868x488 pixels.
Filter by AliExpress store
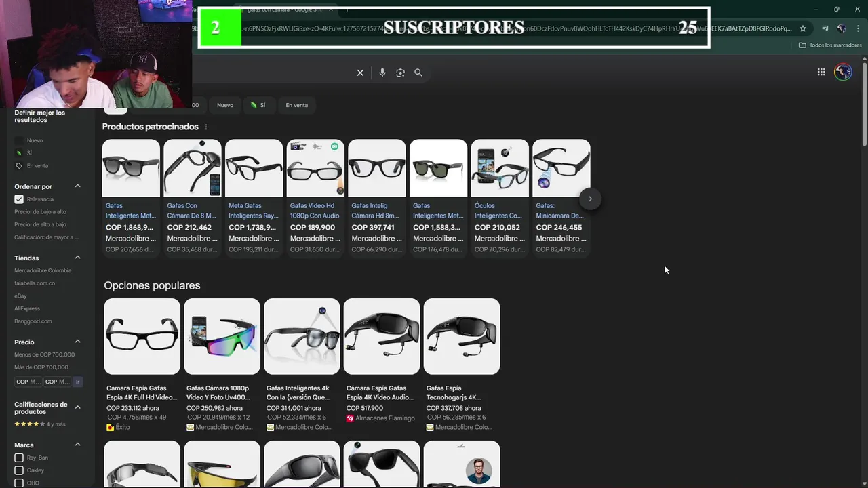tap(27, 308)
